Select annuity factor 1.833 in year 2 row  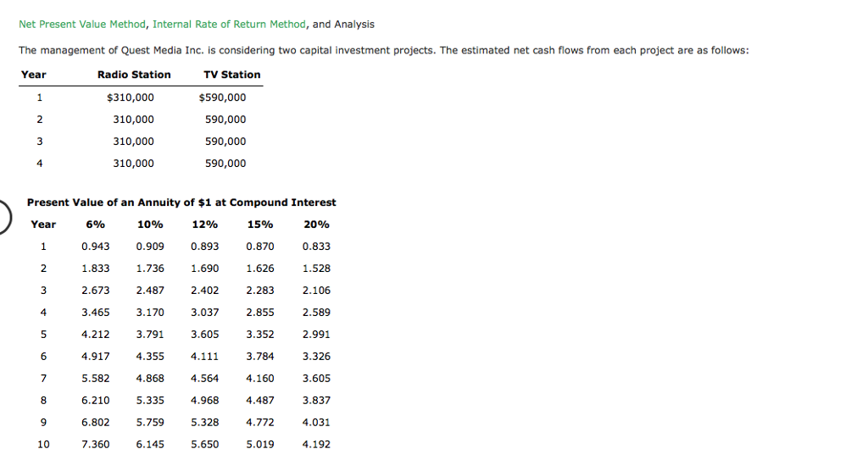[x=95, y=269]
